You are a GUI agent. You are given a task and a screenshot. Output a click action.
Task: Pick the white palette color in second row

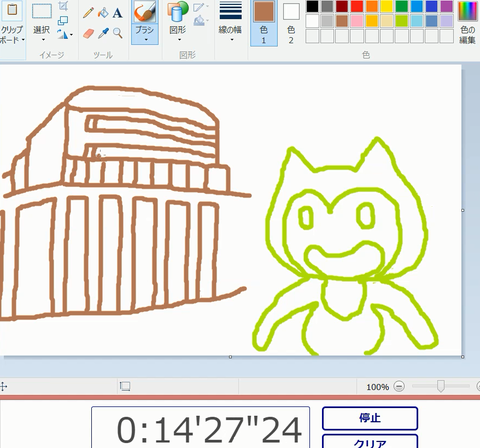(312, 21)
